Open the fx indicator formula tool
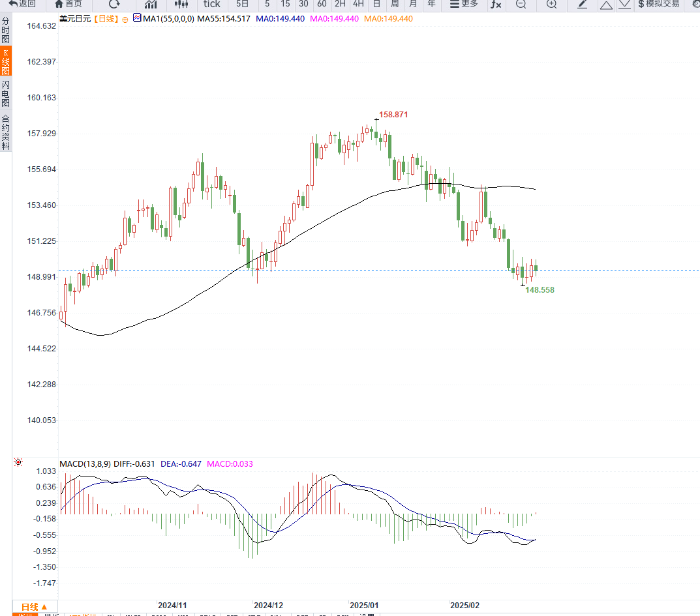 (x=496, y=4)
